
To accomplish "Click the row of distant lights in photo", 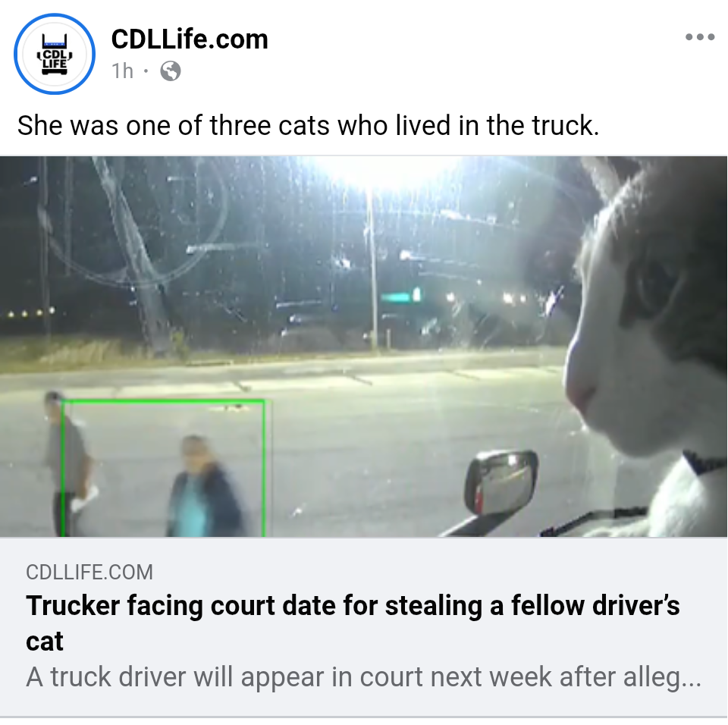I will tap(32, 312).
